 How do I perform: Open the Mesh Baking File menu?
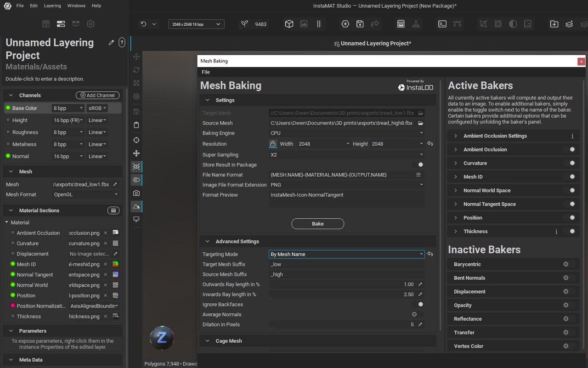pos(206,72)
